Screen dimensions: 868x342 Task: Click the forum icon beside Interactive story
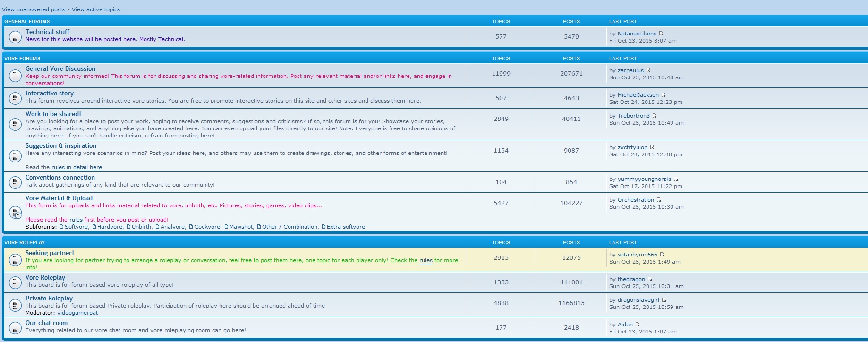[x=16, y=98]
